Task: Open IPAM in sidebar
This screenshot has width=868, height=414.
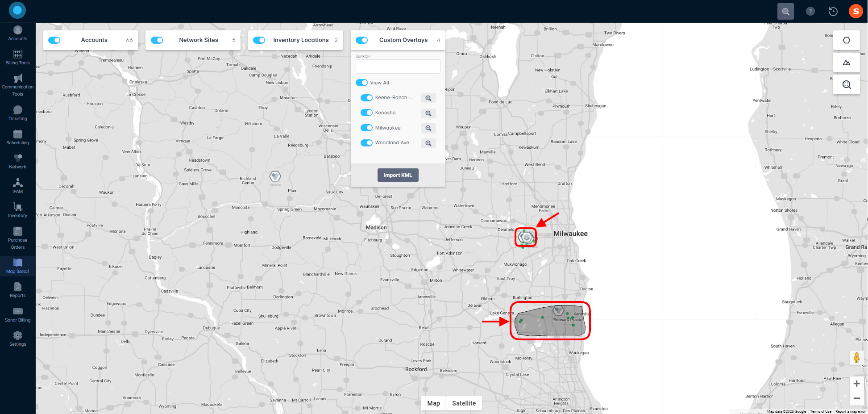Action: [17, 186]
